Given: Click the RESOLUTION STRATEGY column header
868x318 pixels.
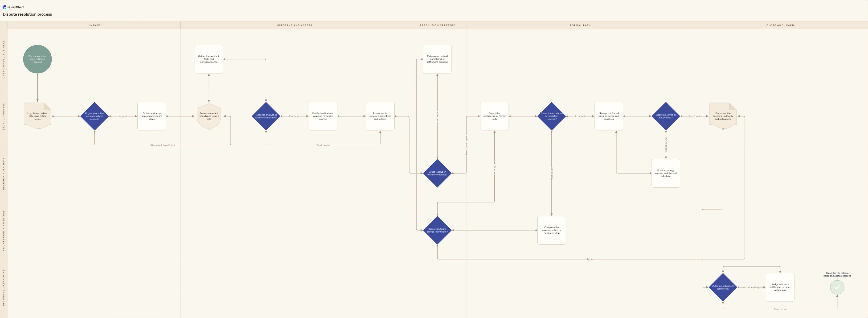Looking at the screenshot, I should coord(437,25).
